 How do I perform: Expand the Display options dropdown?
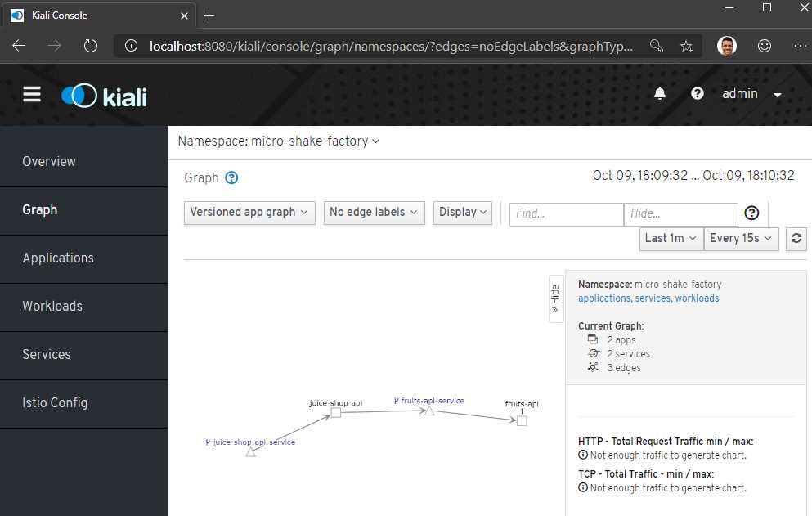tap(462, 212)
